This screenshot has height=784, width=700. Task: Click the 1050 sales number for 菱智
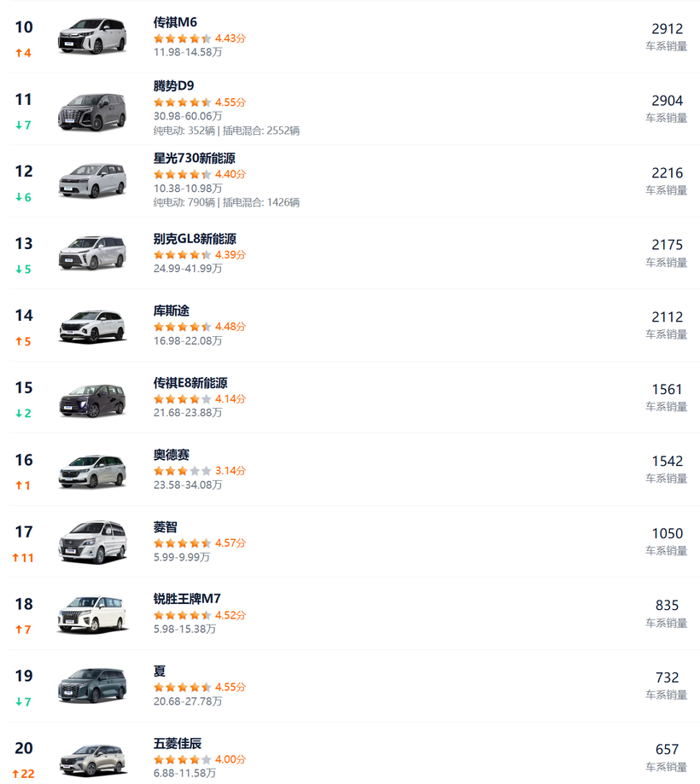[x=667, y=534]
